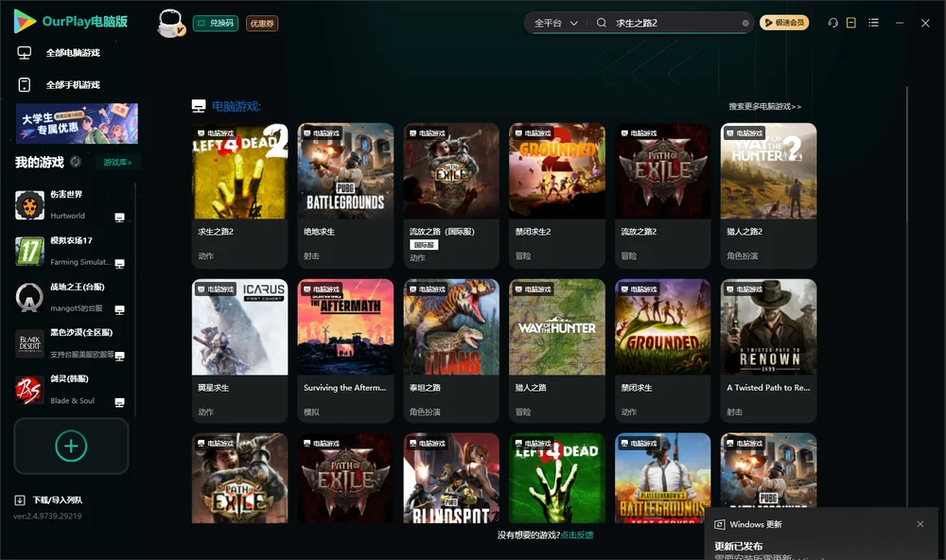Click the 动作 genre label under 求生之路2
The width and height of the screenshot is (946, 560).
tap(205, 255)
